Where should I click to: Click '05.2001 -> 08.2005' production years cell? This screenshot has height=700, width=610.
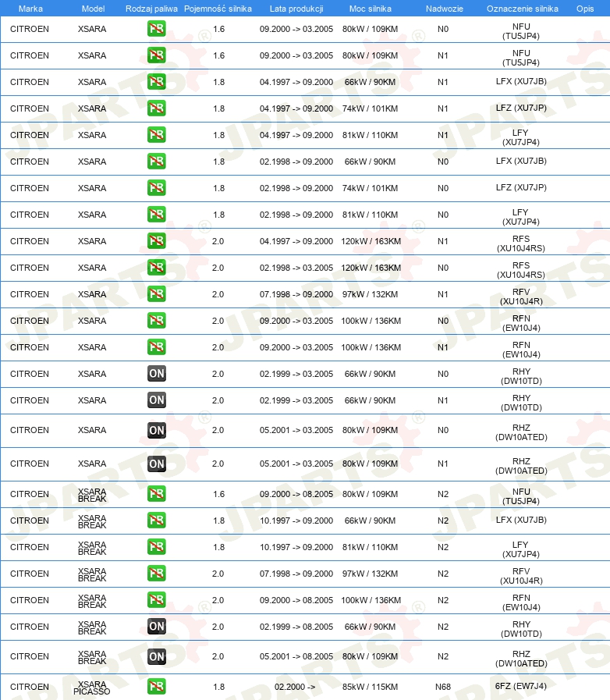tap(296, 657)
